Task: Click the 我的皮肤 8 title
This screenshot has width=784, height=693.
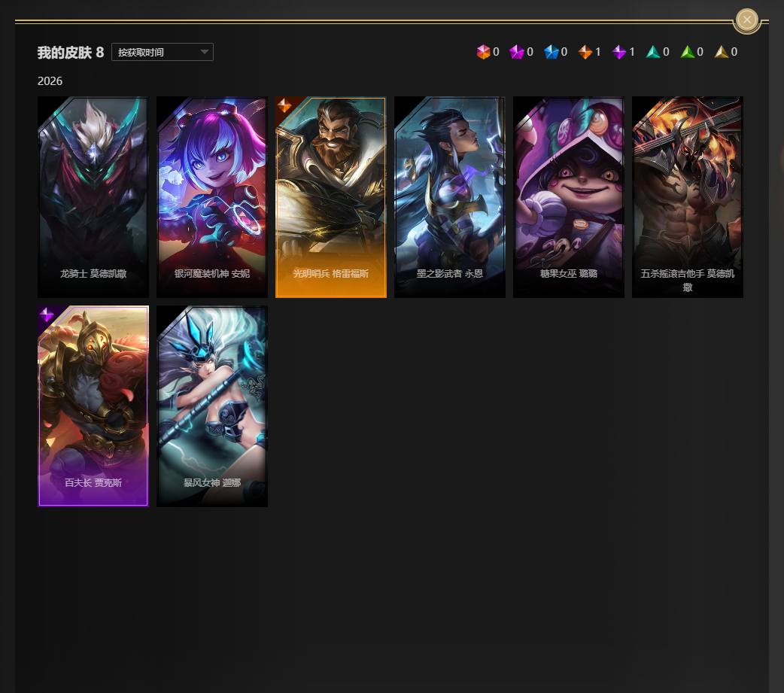Action: click(x=71, y=53)
